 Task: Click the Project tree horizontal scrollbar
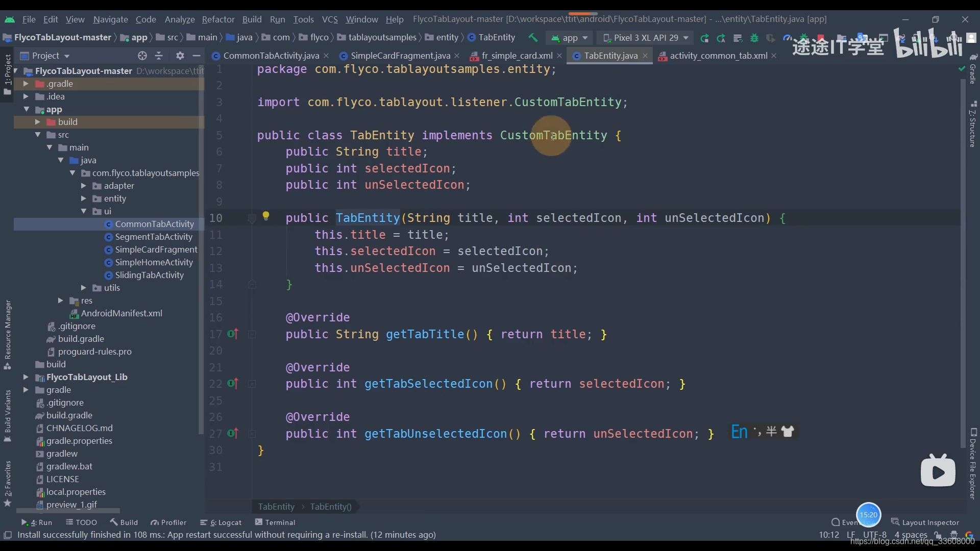(68, 511)
